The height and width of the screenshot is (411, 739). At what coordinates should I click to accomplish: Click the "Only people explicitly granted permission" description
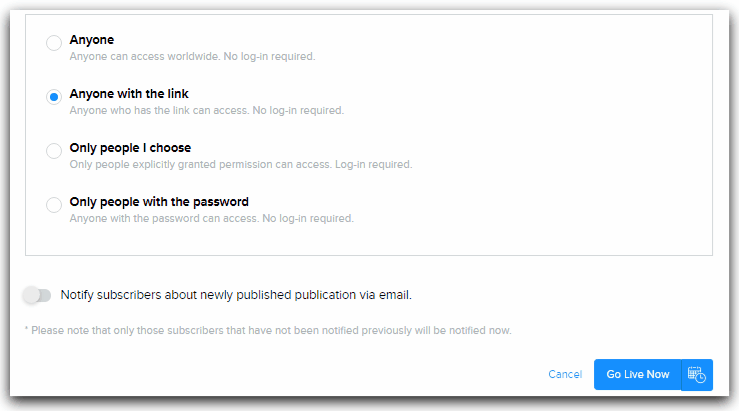click(x=198, y=164)
